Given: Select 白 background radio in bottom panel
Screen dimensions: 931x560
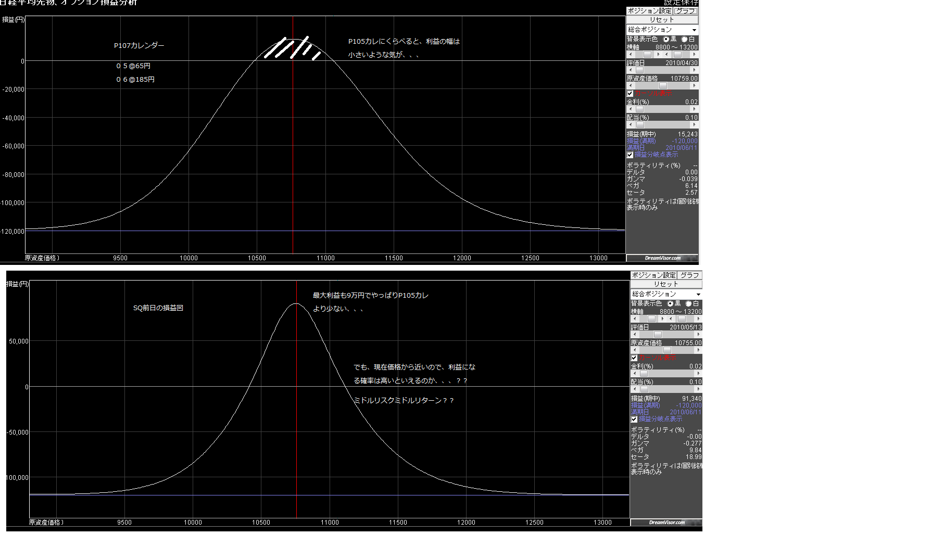Looking at the screenshot, I should (x=689, y=304).
